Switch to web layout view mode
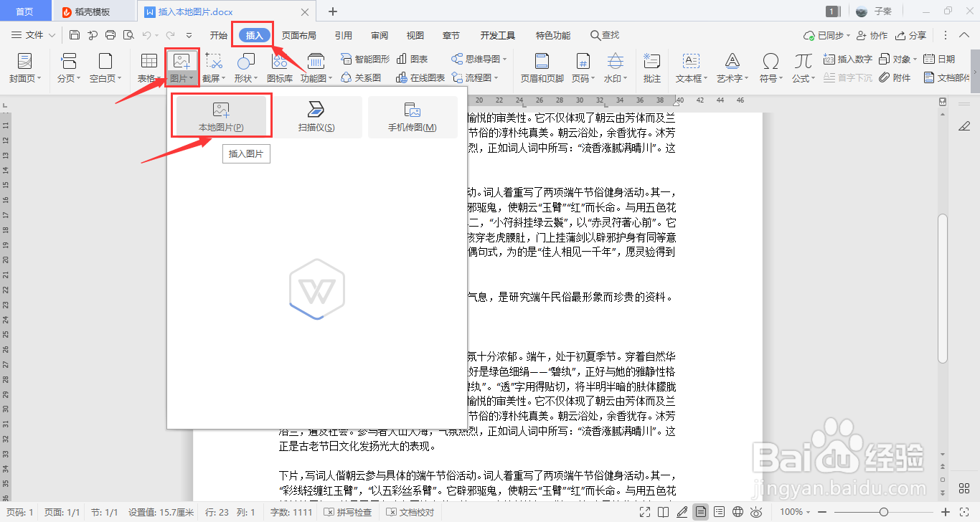The width and height of the screenshot is (980, 522). click(738, 512)
